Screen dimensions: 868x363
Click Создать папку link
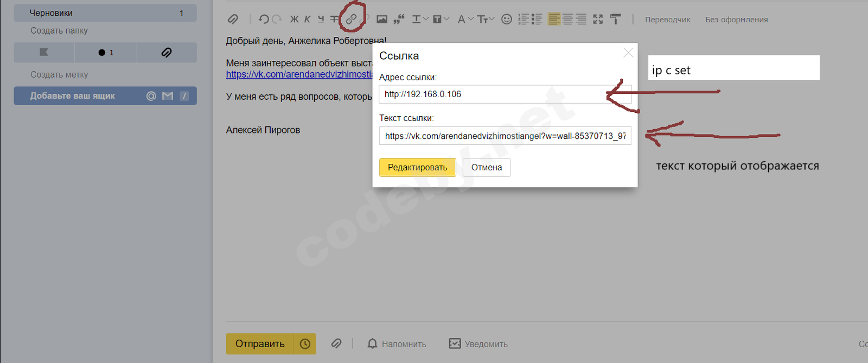tap(59, 30)
